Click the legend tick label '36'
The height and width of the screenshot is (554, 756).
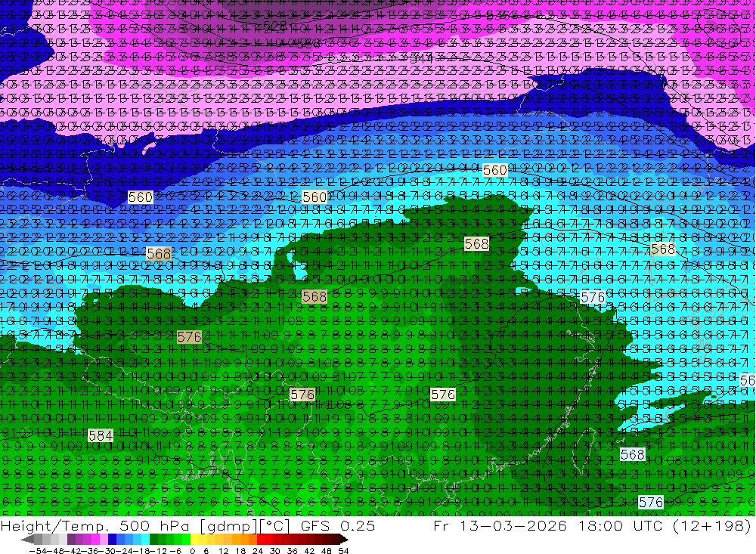click(292, 551)
